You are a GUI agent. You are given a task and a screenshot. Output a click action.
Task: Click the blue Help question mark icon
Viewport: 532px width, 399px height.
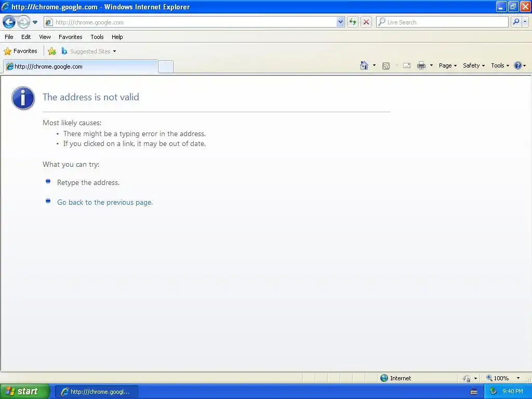point(518,65)
